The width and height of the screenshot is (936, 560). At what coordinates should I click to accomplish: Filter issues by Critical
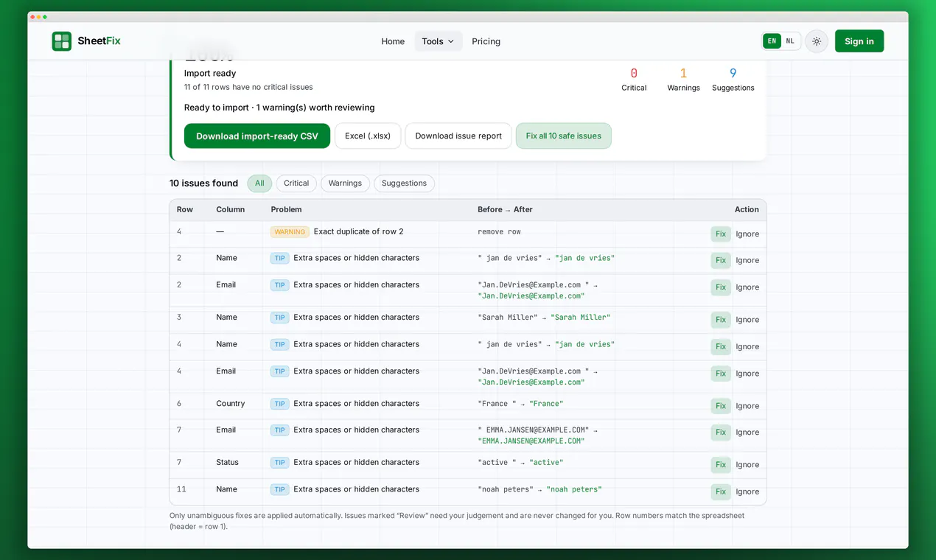tap(296, 183)
